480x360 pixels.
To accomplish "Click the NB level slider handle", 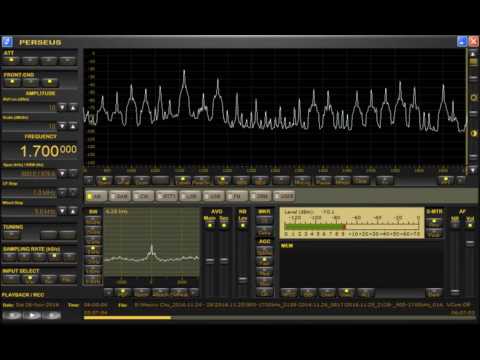I will pyautogui.click(x=243, y=279).
